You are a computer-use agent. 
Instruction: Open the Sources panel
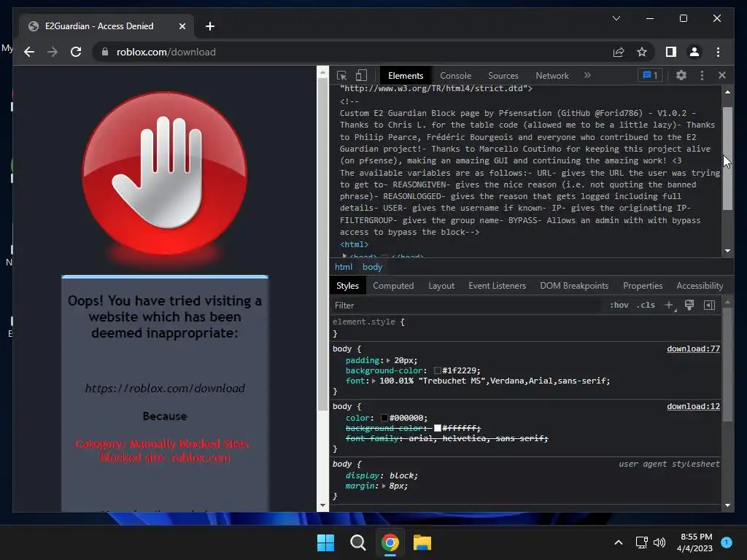coord(503,76)
